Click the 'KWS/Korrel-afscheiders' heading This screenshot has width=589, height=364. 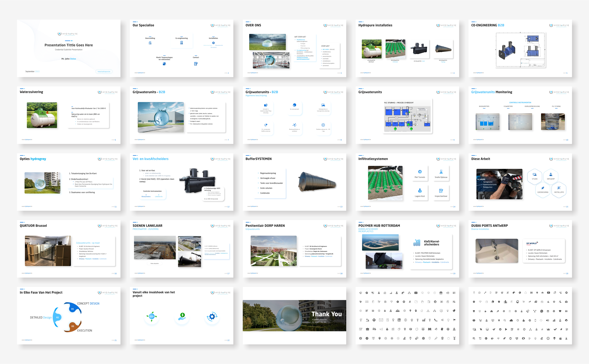(432, 243)
